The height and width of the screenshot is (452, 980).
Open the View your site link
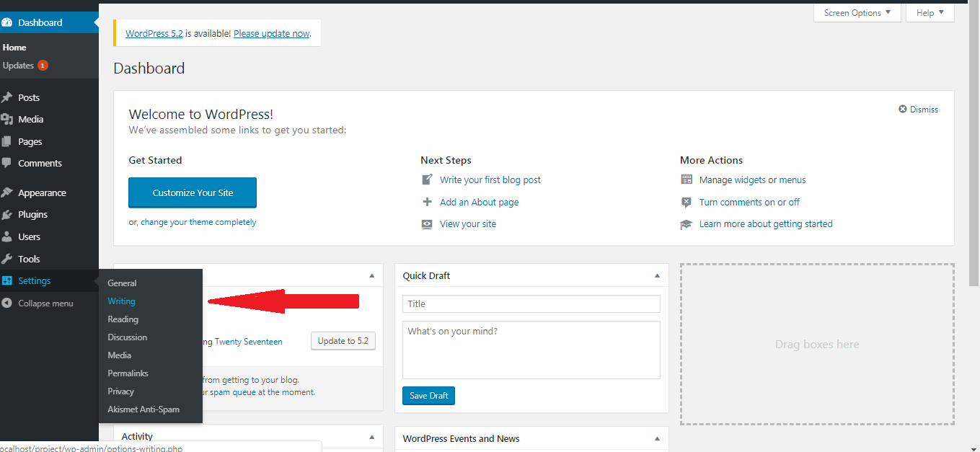click(x=468, y=224)
